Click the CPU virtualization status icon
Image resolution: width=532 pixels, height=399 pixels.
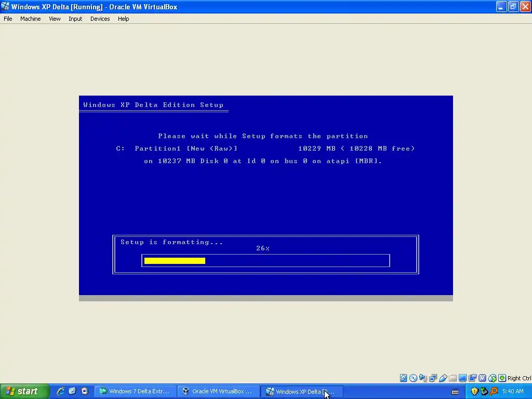coord(482,378)
